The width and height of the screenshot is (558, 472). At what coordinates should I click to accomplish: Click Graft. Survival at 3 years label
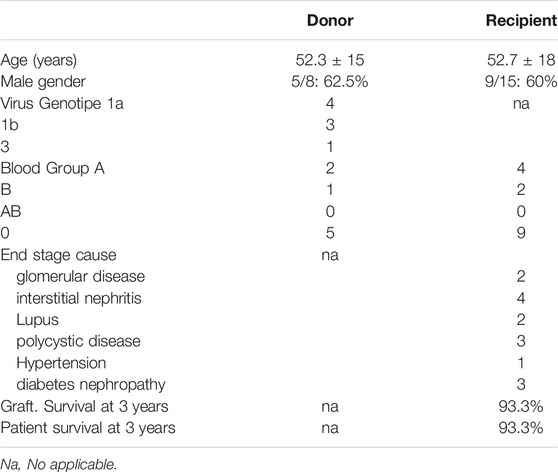(84, 407)
